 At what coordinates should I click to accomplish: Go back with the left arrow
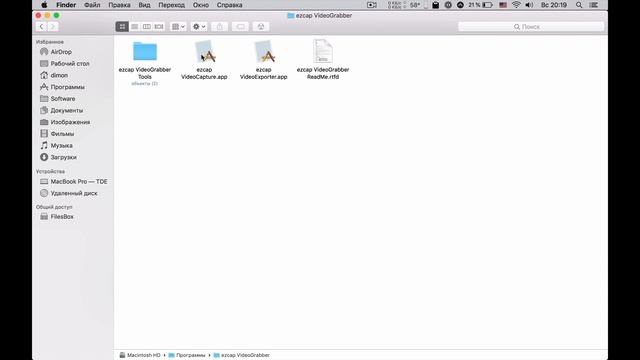click(41, 27)
